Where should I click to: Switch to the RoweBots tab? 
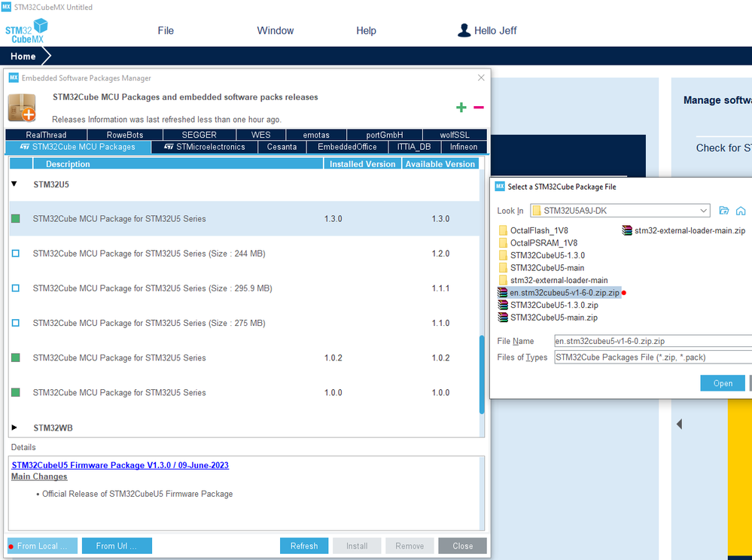[x=125, y=135]
